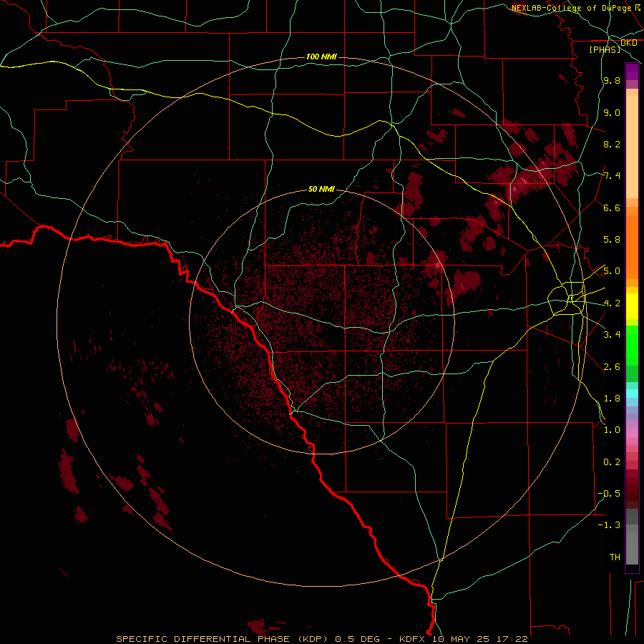Image resolution: width=644 pixels, height=644 pixels.
Task: Click the 1.0 scale value
Action: [x=612, y=430]
